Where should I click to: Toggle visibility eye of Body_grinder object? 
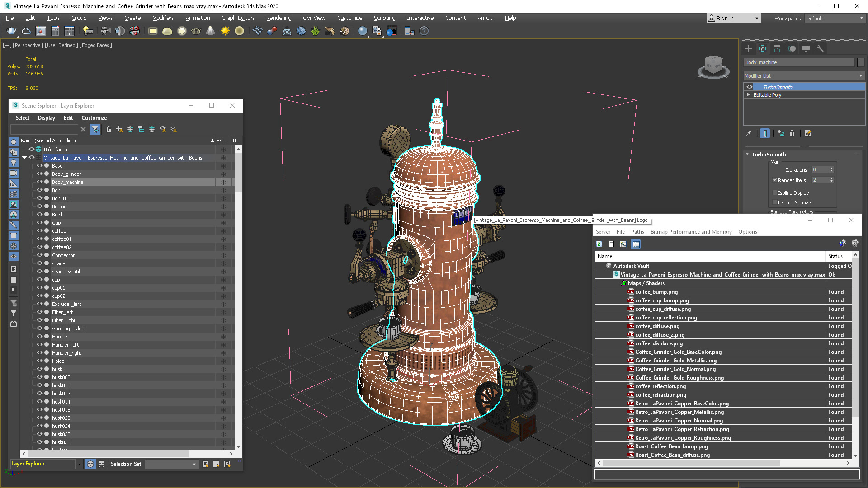(x=40, y=174)
